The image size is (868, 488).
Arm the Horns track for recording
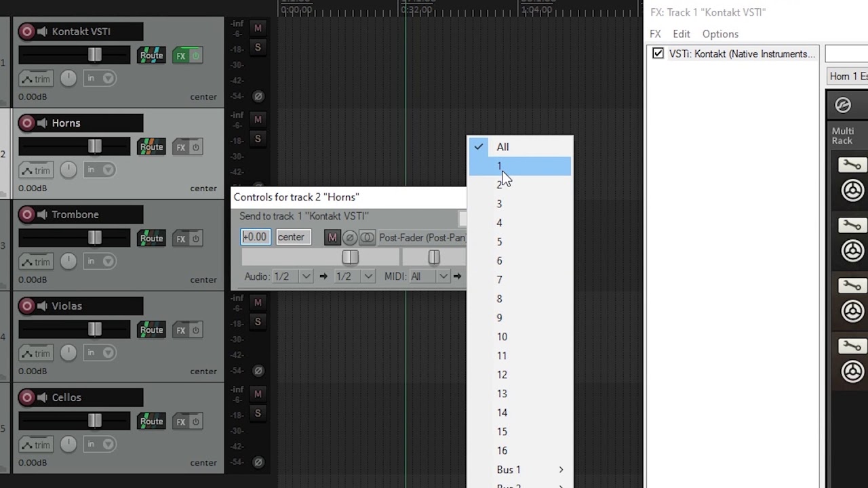tap(27, 123)
